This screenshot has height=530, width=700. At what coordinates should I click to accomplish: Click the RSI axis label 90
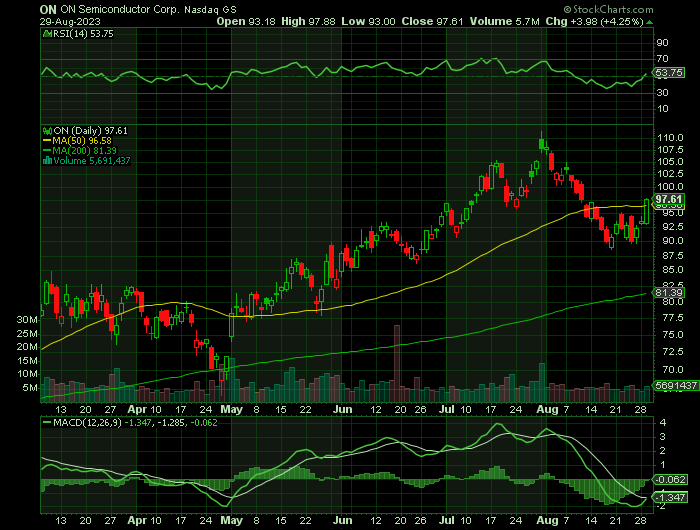coord(662,43)
